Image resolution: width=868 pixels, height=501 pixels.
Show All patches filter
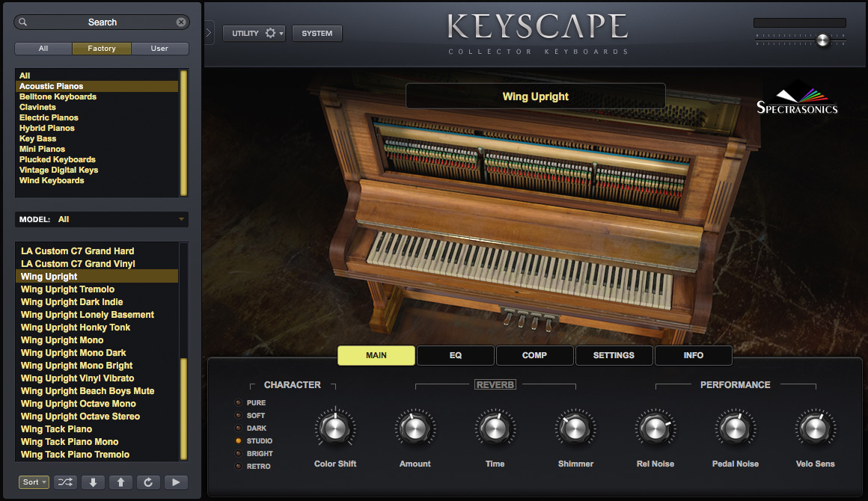click(x=43, y=49)
